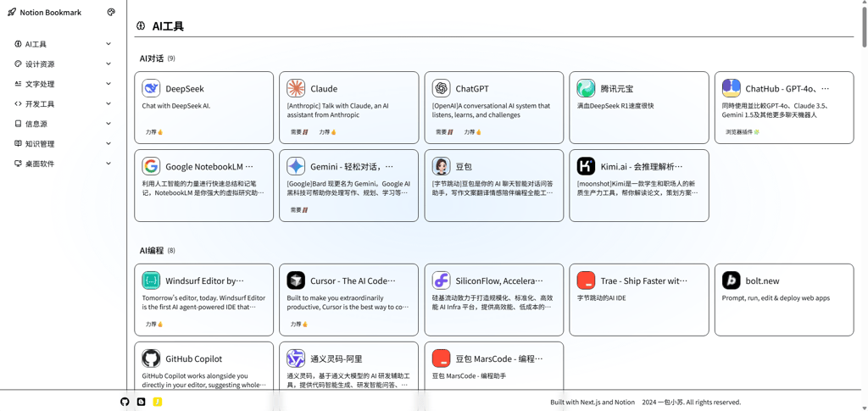Click the 豆包 MarsCode red logo
Viewport: 868px width, 411px height.
click(441, 358)
